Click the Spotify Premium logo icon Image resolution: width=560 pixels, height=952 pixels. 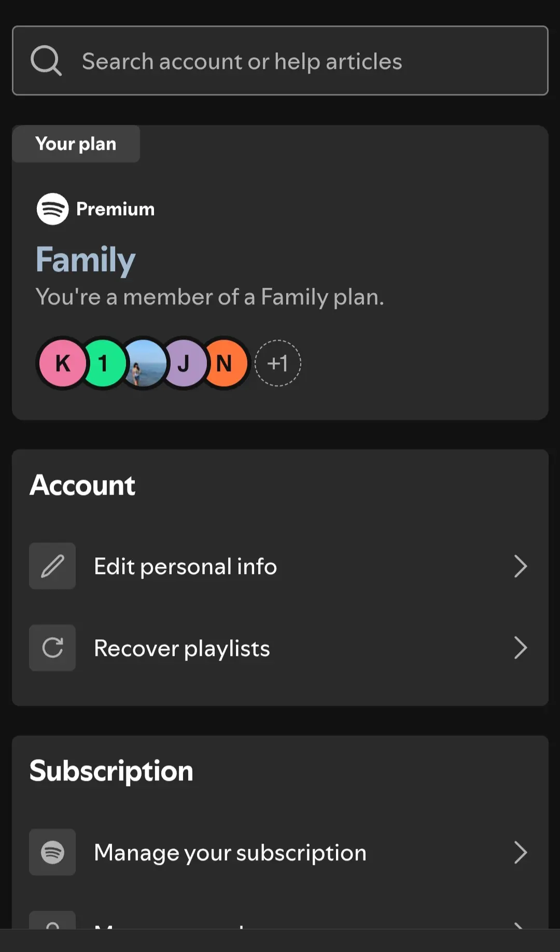pos(52,209)
